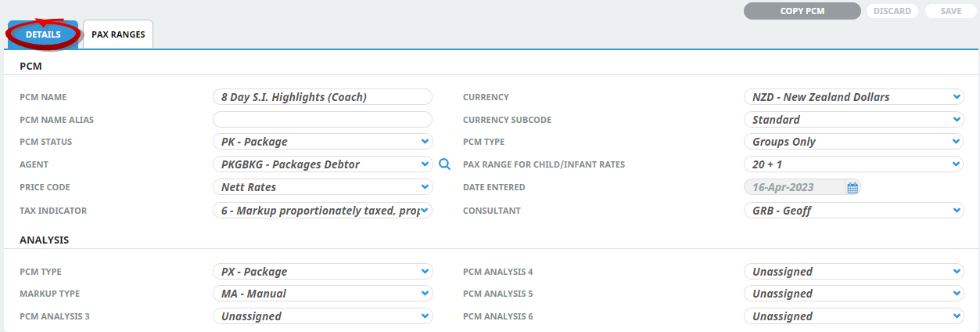
Task: Open the PCM Status dropdown
Action: point(322,142)
